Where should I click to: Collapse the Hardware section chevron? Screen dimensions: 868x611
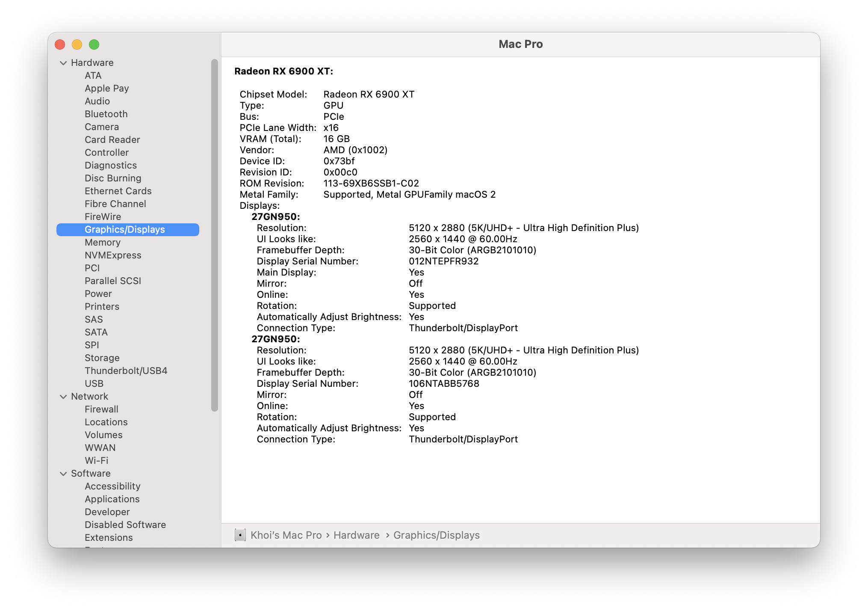point(63,63)
